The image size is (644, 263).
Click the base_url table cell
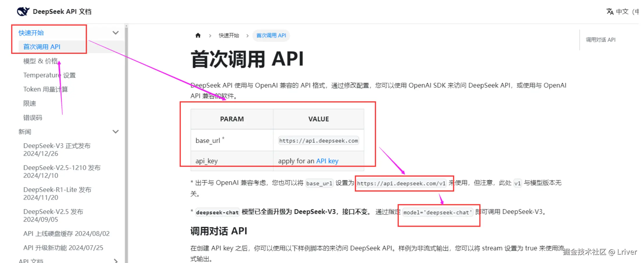(x=232, y=140)
